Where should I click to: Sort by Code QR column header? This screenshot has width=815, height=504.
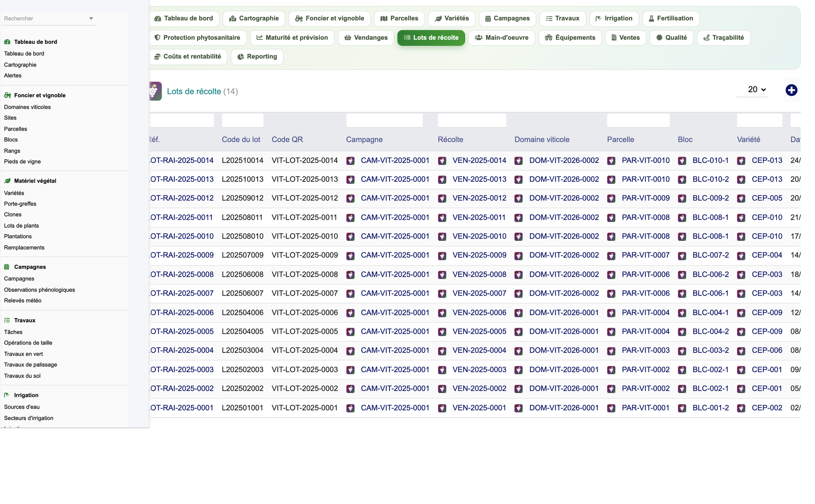coord(287,139)
